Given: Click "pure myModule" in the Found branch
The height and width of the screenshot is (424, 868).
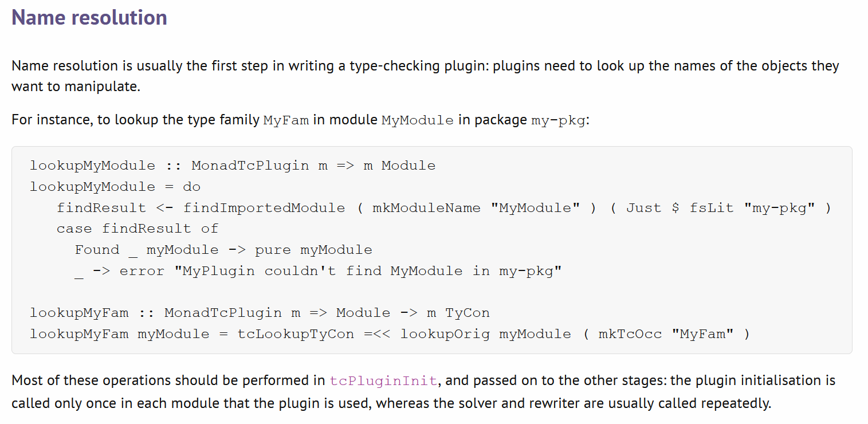Looking at the screenshot, I should [x=313, y=250].
